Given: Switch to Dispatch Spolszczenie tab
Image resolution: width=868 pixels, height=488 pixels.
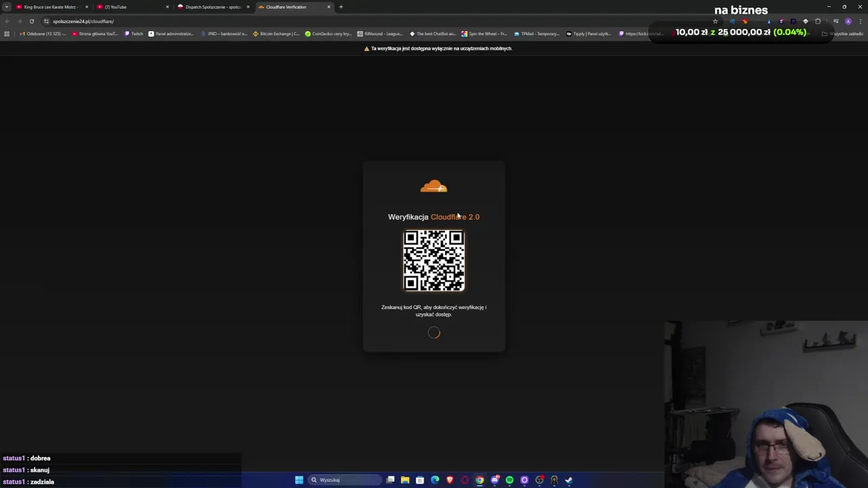Looking at the screenshot, I should [x=213, y=7].
